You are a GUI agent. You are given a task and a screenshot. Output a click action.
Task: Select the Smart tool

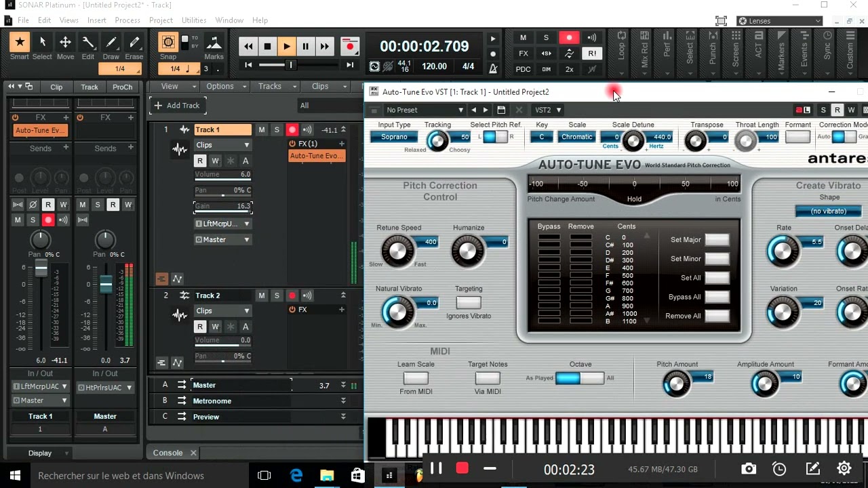point(20,43)
